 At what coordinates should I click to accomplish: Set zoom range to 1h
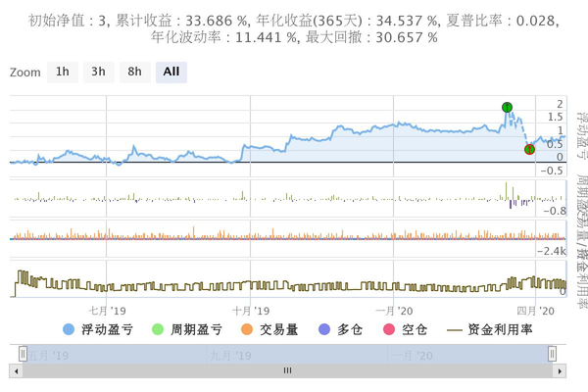pyautogui.click(x=63, y=72)
